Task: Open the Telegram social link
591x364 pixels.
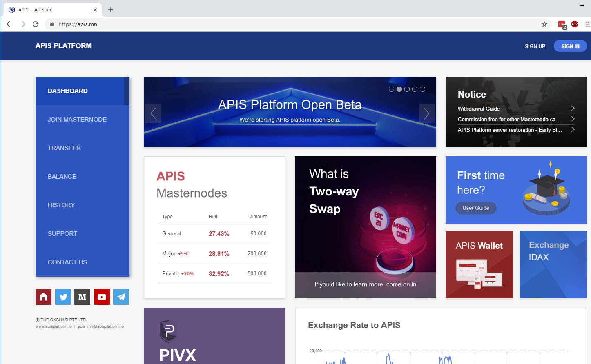Action: pos(121,297)
